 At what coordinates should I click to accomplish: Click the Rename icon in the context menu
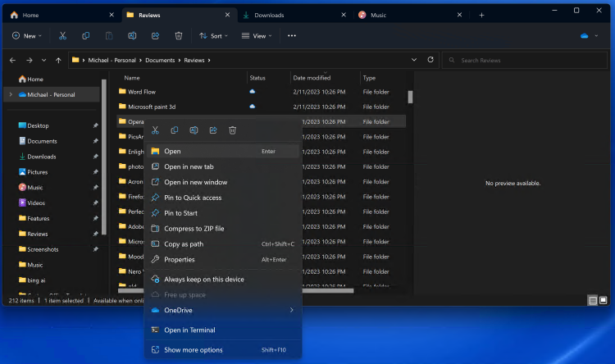tap(194, 130)
